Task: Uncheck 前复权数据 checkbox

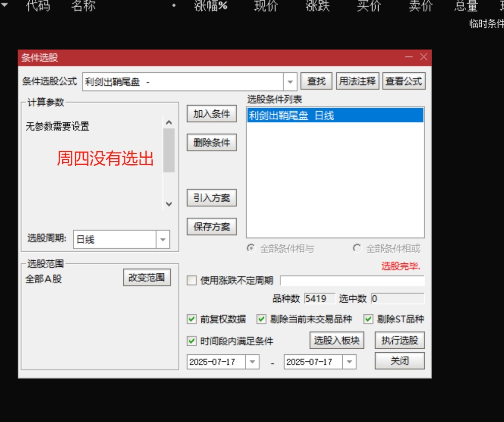Action: click(192, 319)
